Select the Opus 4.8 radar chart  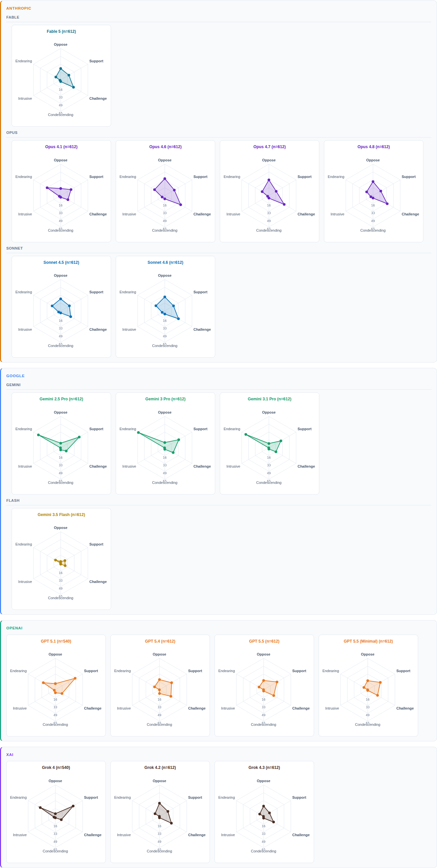tap(373, 191)
